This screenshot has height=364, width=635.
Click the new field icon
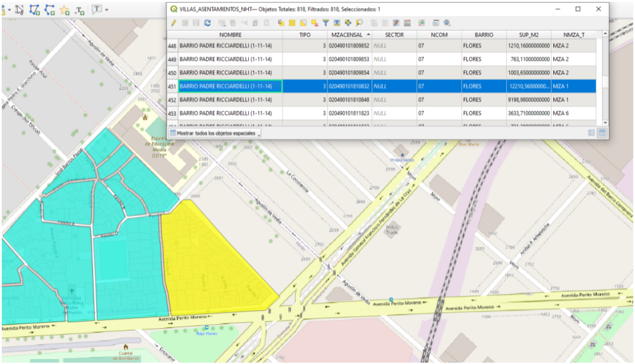click(x=373, y=23)
